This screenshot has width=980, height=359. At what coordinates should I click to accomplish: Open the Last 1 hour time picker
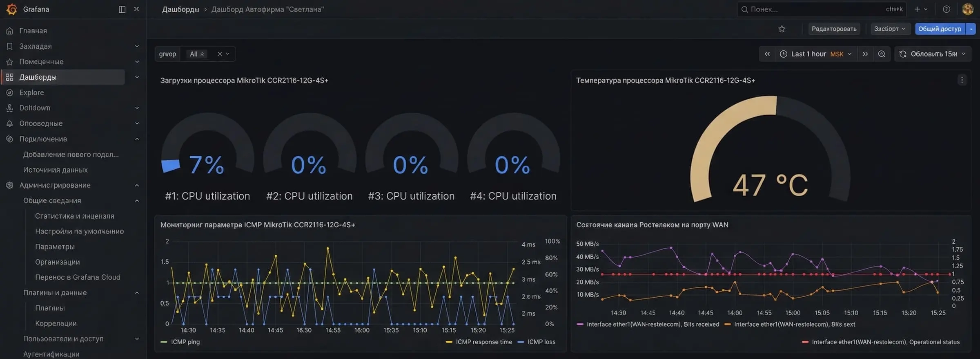tap(815, 54)
